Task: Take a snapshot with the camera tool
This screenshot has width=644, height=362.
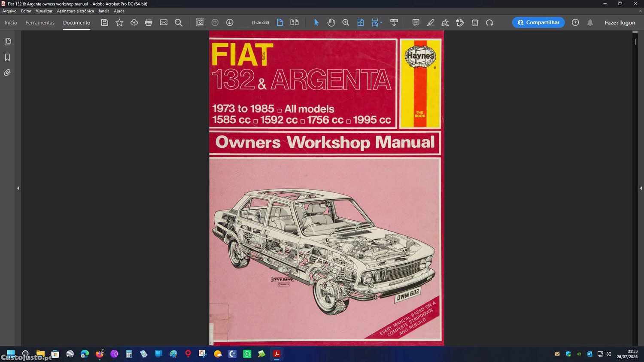Action: pyautogui.click(x=200, y=22)
